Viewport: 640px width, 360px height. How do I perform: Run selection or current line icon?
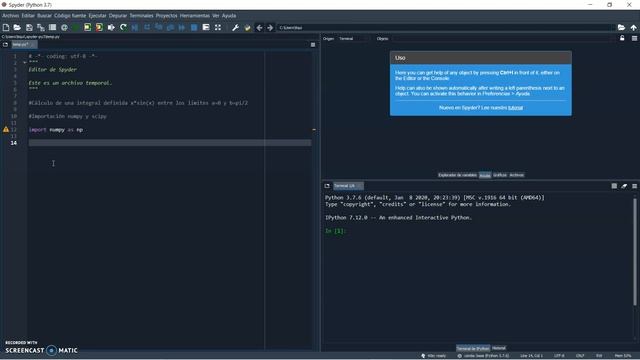click(111, 27)
